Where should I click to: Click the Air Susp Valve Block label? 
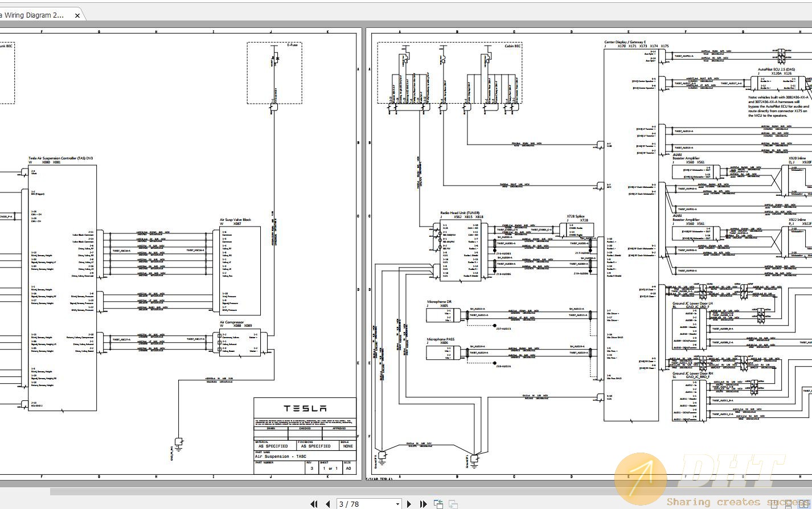[235, 220]
